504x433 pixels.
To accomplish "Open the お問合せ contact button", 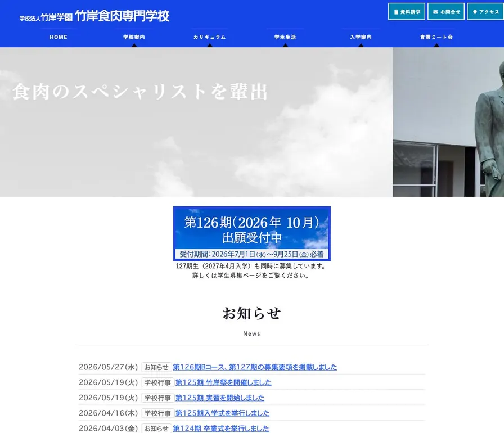I will [446, 12].
